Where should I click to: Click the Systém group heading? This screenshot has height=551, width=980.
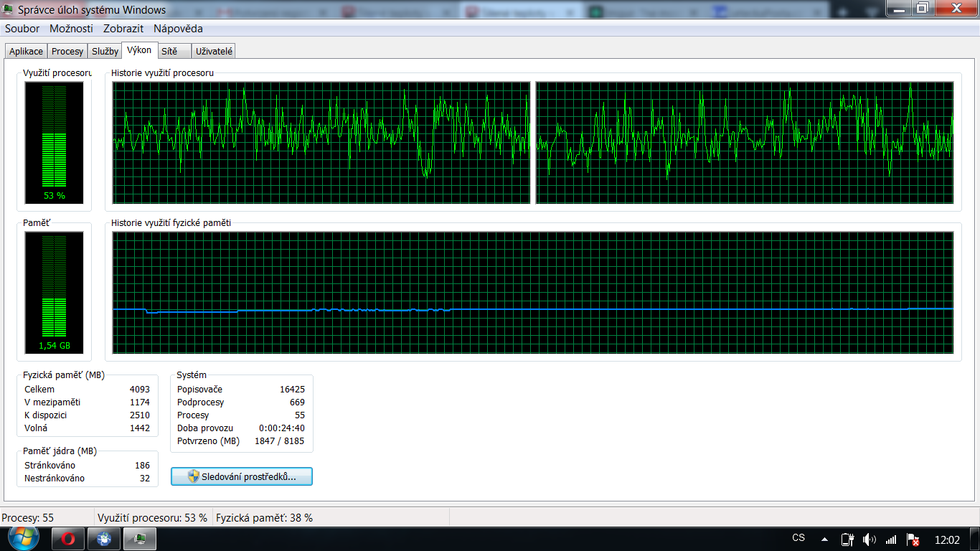[192, 375]
